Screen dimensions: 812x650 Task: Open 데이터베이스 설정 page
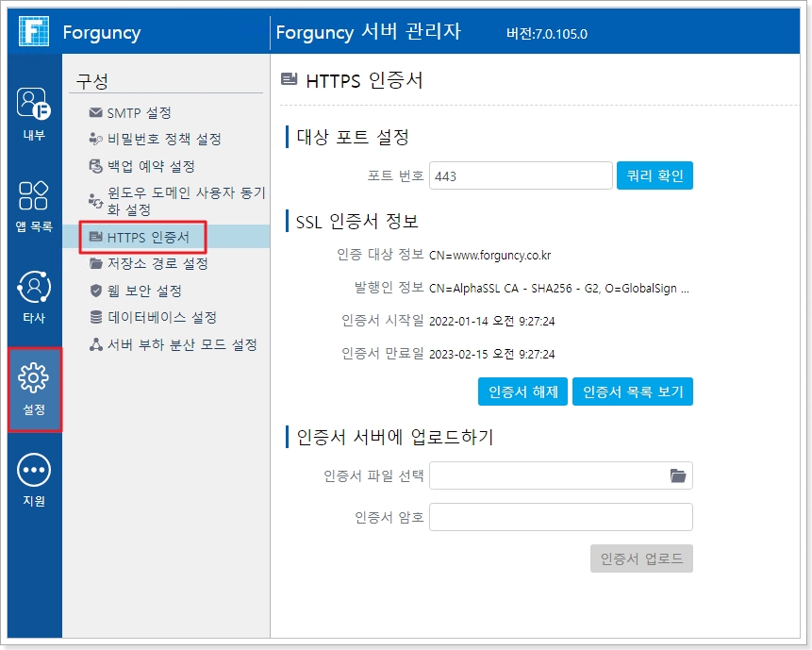[x=162, y=318]
